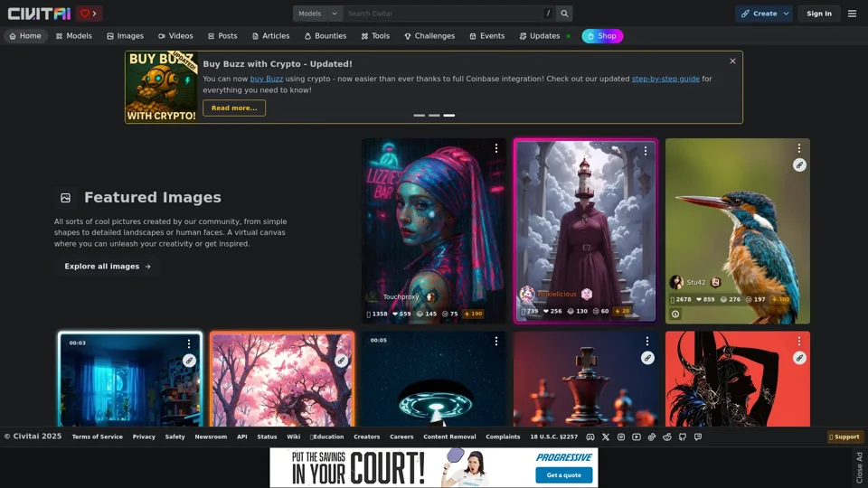The image size is (868, 488).
Task: Focus the Search Civitai input field
Action: click(443, 14)
